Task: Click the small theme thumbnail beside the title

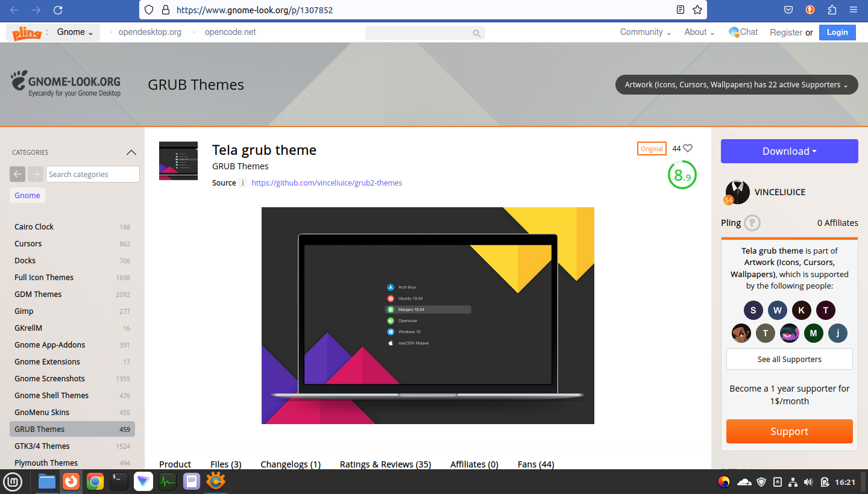Action: 178,161
